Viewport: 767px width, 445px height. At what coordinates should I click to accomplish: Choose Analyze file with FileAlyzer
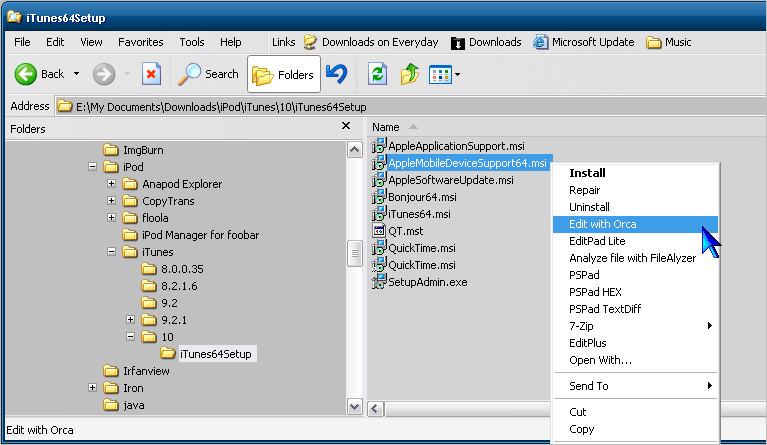(635, 258)
